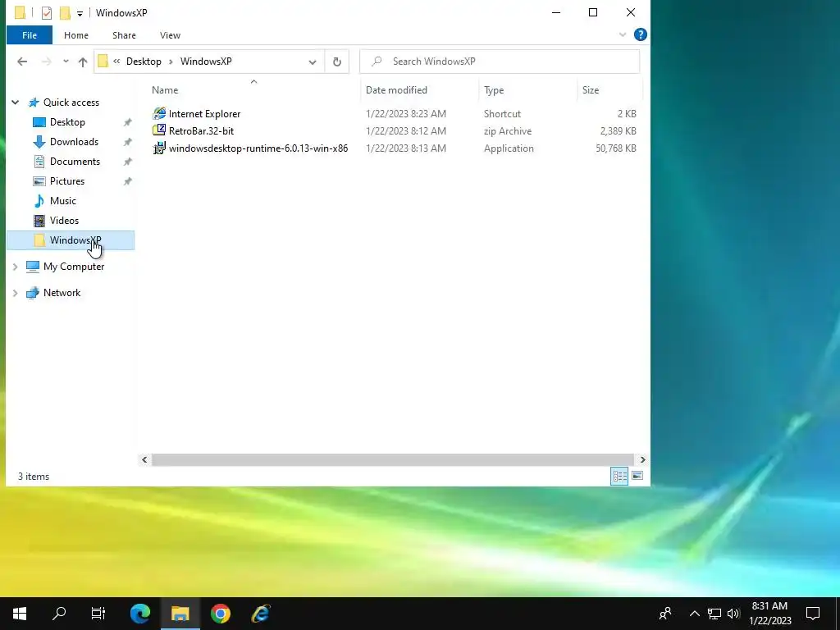Switch to the Share ribbon tab

(x=124, y=35)
